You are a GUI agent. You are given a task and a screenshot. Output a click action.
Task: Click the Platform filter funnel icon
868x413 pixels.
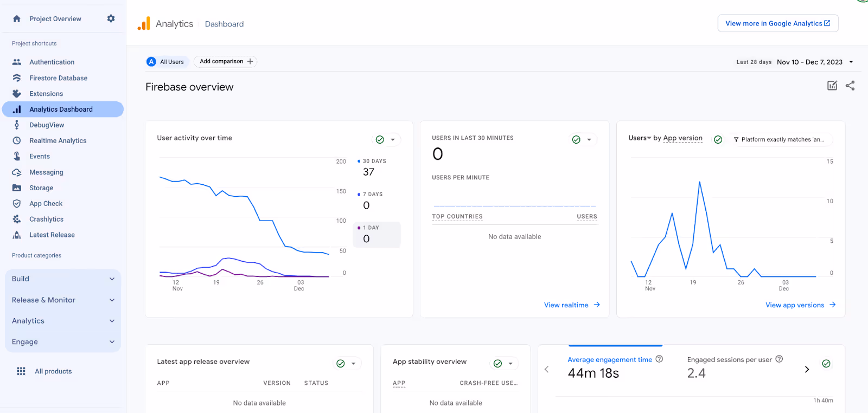[736, 139]
